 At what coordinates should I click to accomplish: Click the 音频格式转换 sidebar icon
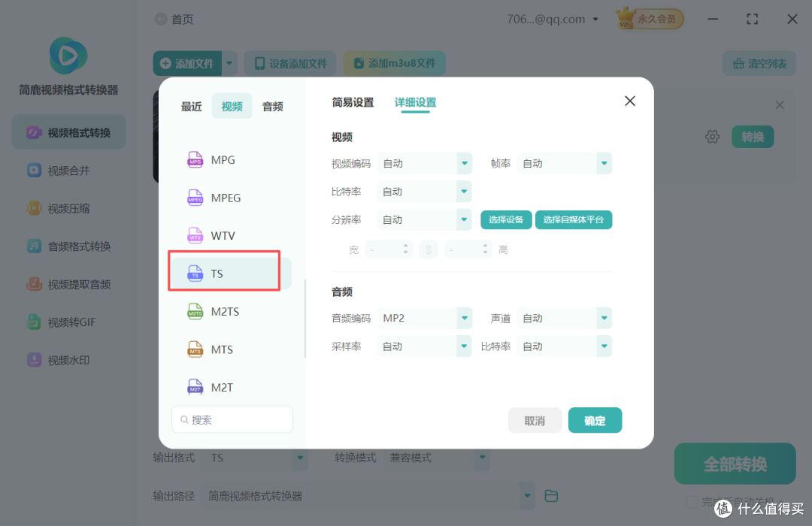pyautogui.click(x=34, y=246)
